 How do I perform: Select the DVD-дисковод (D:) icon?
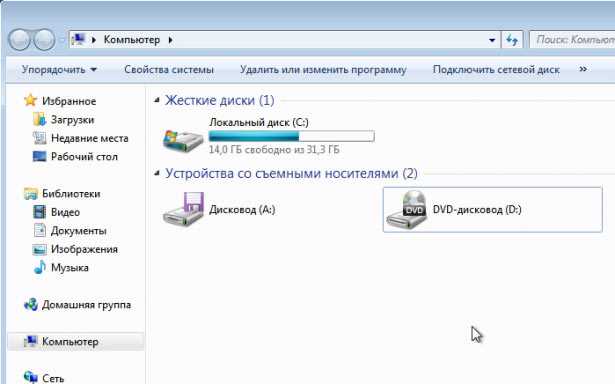407,210
